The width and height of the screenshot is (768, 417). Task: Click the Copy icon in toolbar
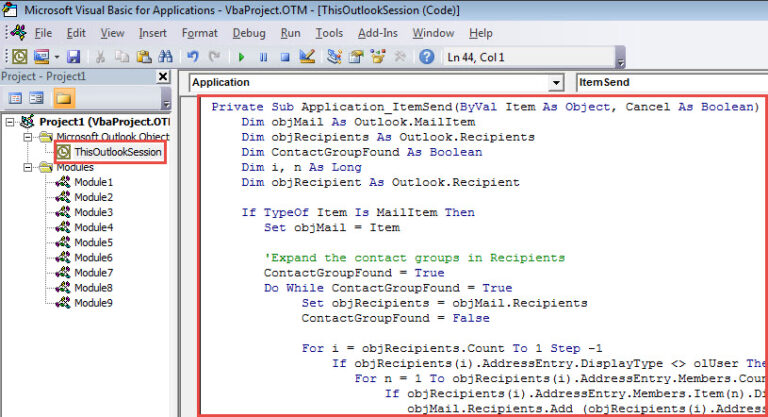coord(121,57)
